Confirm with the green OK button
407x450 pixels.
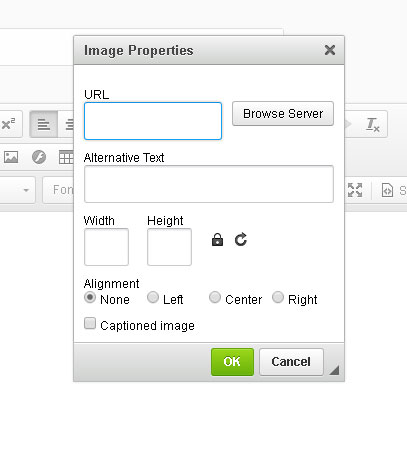[x=232, y=362]
